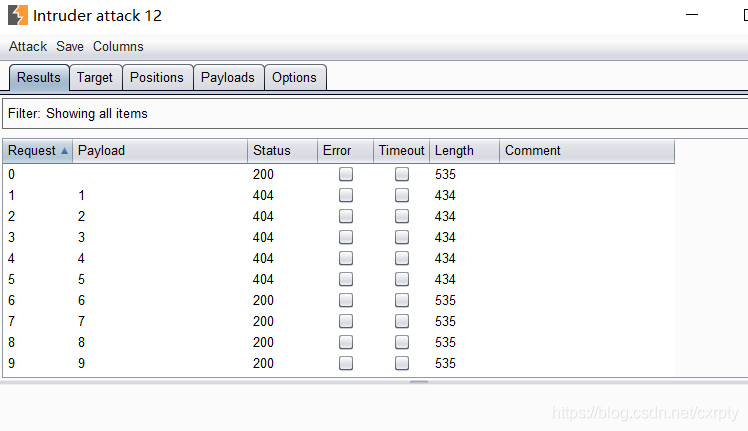748x431 pixels.
Task: Toggle Timeout checkbox for request 5
Action: (x=402, y=279)
